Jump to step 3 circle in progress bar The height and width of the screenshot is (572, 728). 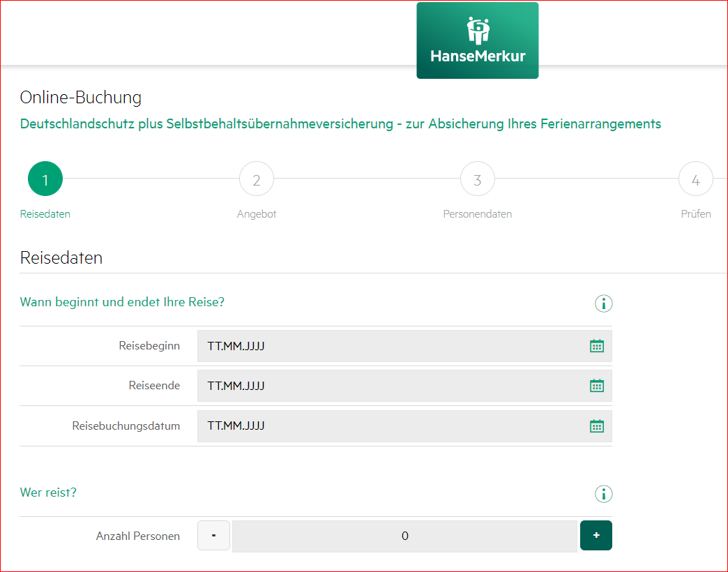(x=478, y=179)
